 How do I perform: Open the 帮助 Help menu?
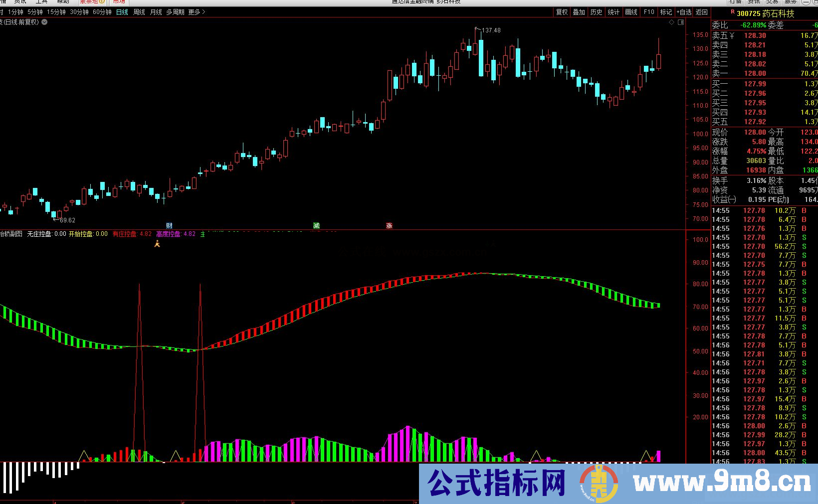click(x=62, y=2)
